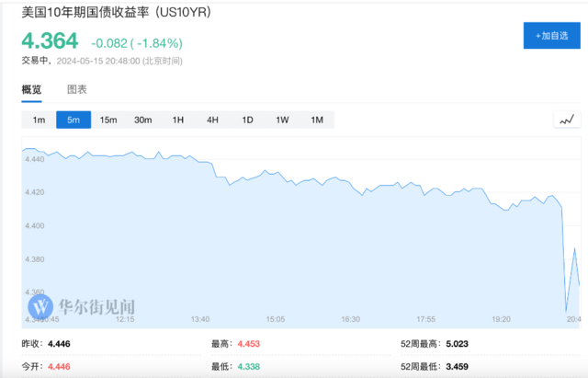Switch to 30m interval
Image resolution: width=588 pixels, height=378 pixels.
pyautogui.click(x=143, y=120)
